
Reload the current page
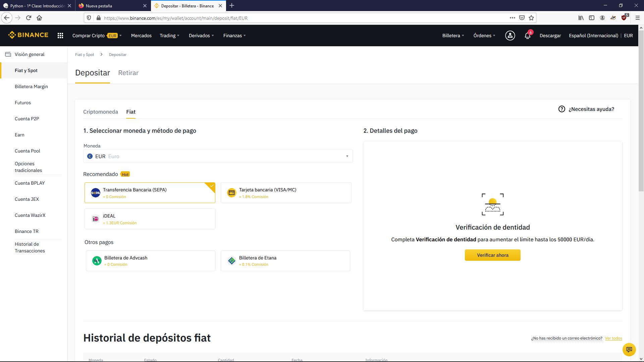(29, 18)
